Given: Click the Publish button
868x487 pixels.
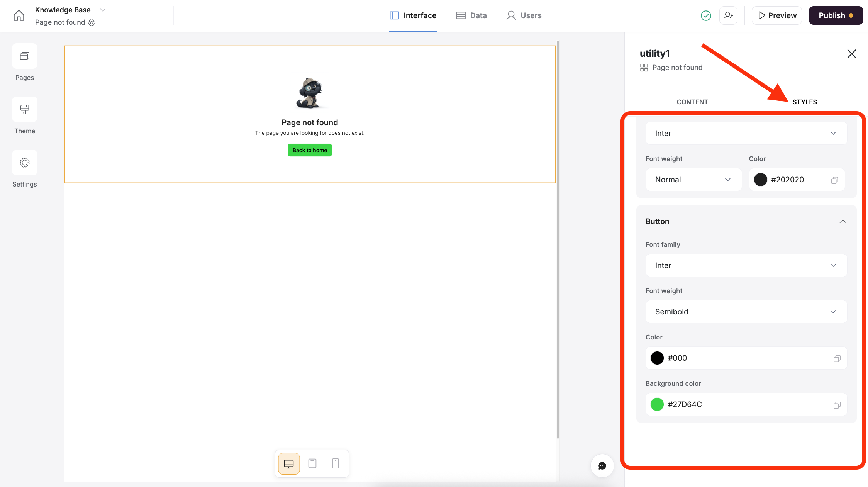Looking at the screenshot, I should point(836,15).
